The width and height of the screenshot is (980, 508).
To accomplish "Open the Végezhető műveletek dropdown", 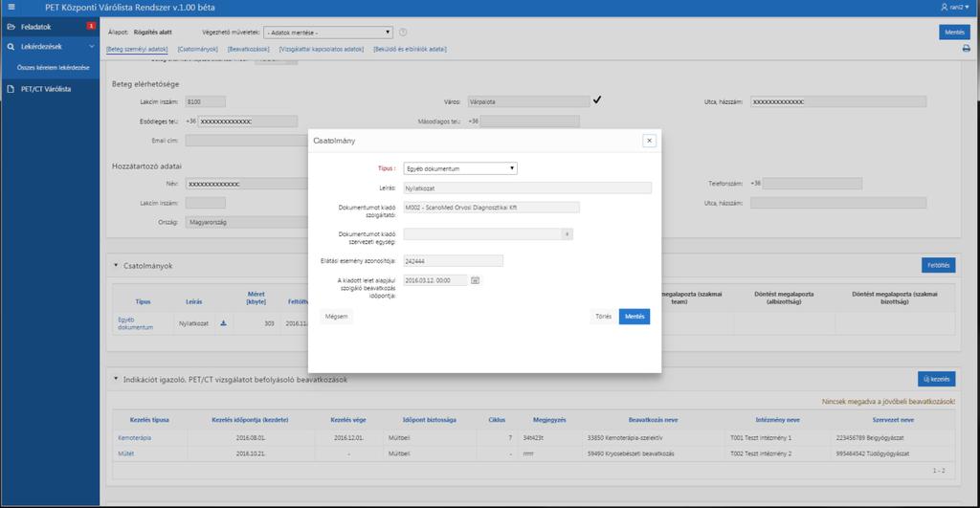I will click(328, 33).
